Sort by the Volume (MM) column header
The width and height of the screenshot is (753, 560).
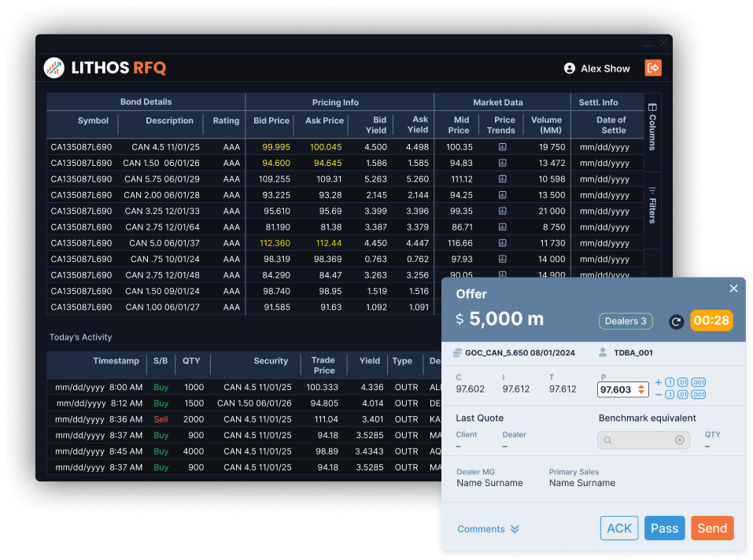(x=547, y=125)
